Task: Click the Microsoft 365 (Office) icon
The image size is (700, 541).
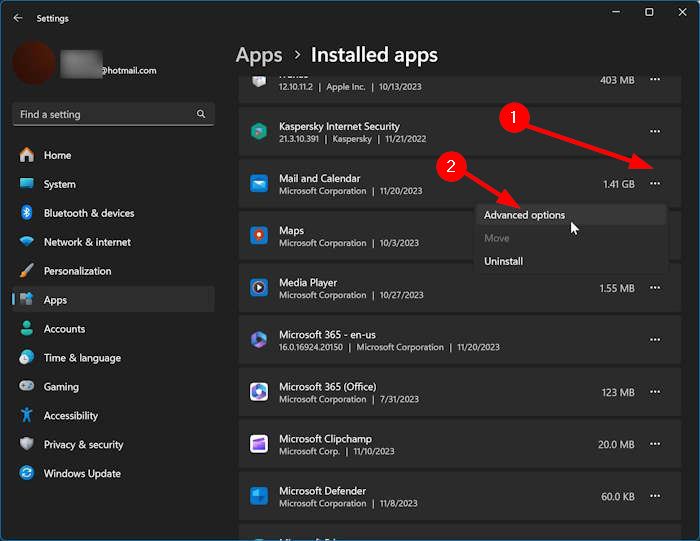Action: pyautogui.click(x=259, y=392)
